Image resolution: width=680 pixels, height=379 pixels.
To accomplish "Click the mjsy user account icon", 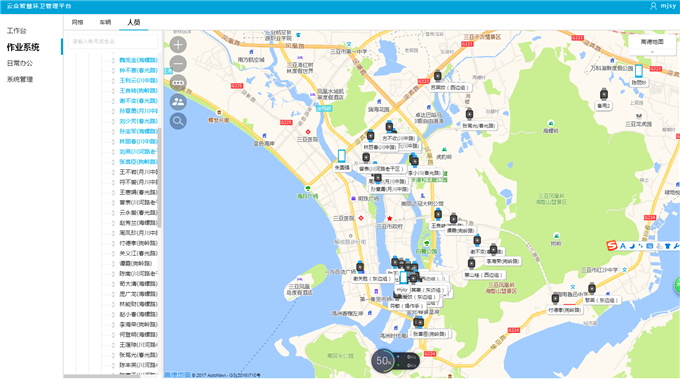I will coord(653,6).
